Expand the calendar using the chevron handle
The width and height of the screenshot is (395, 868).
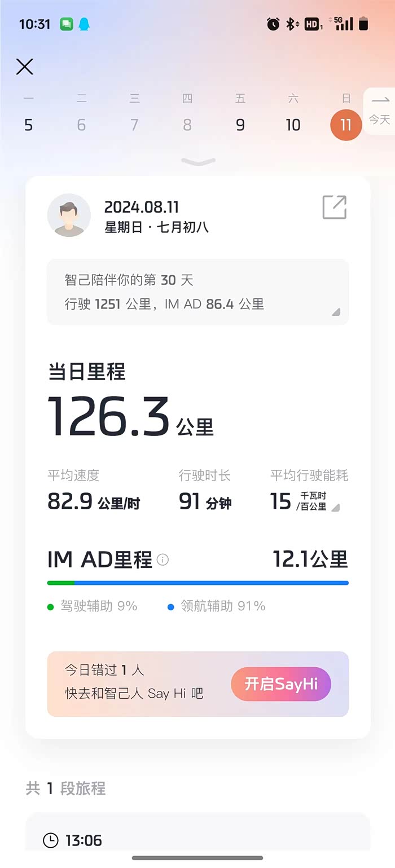coord(199,162)
